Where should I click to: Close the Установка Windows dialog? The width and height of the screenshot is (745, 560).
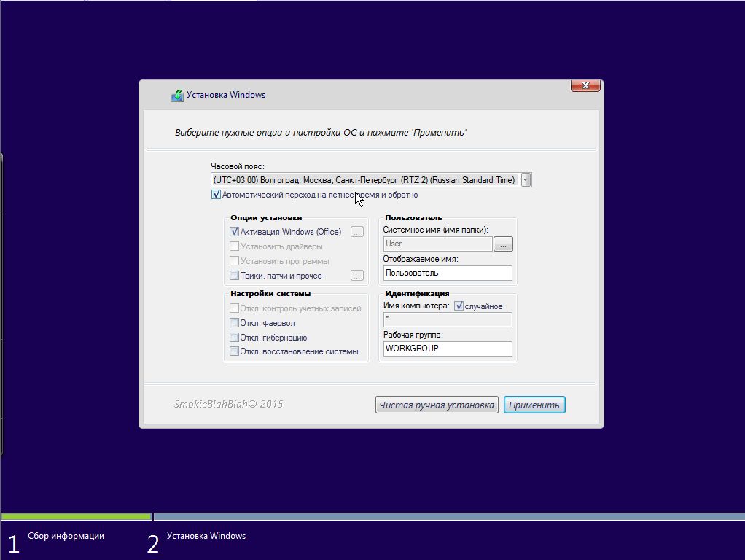[585, 85]
